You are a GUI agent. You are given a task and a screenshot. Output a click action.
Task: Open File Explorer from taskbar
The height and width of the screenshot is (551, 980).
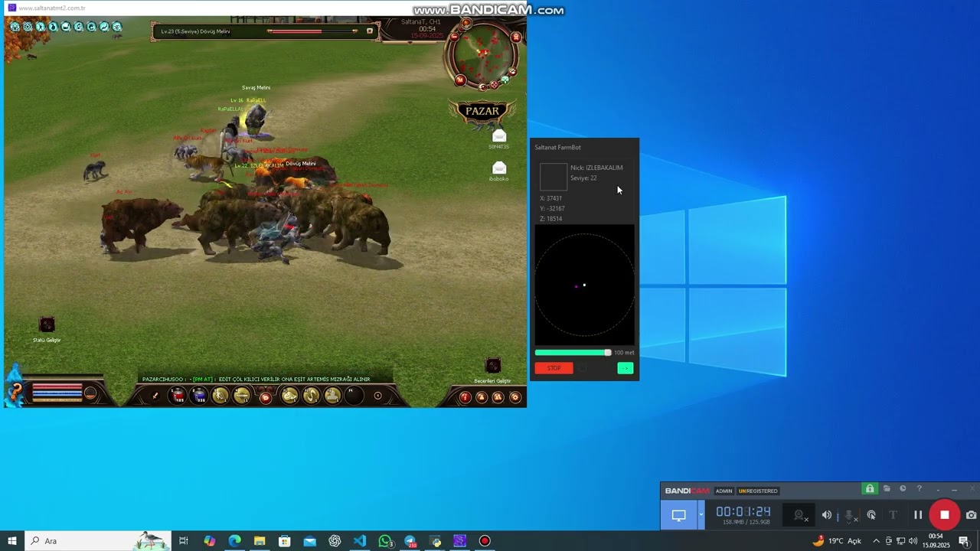pos(260,541)
